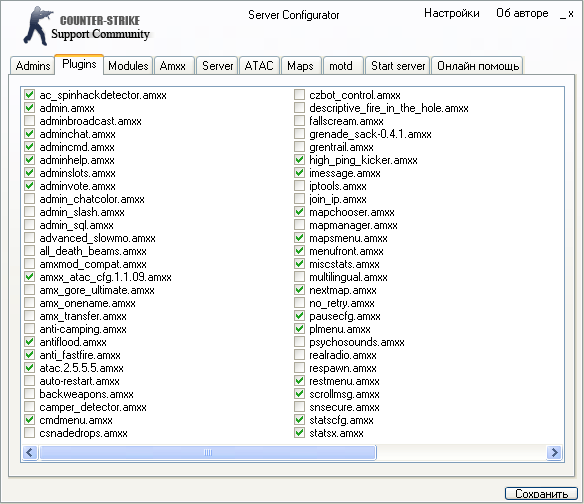Check the czbot_control.amxx checkbox
Screen dimensions: 584x504
click(299, 95)
